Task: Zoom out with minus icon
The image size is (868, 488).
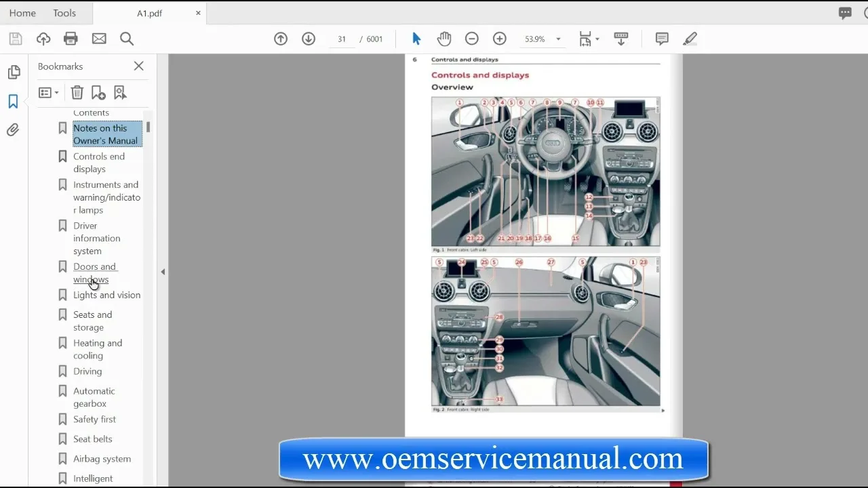Action: click(x=472, y=39)
